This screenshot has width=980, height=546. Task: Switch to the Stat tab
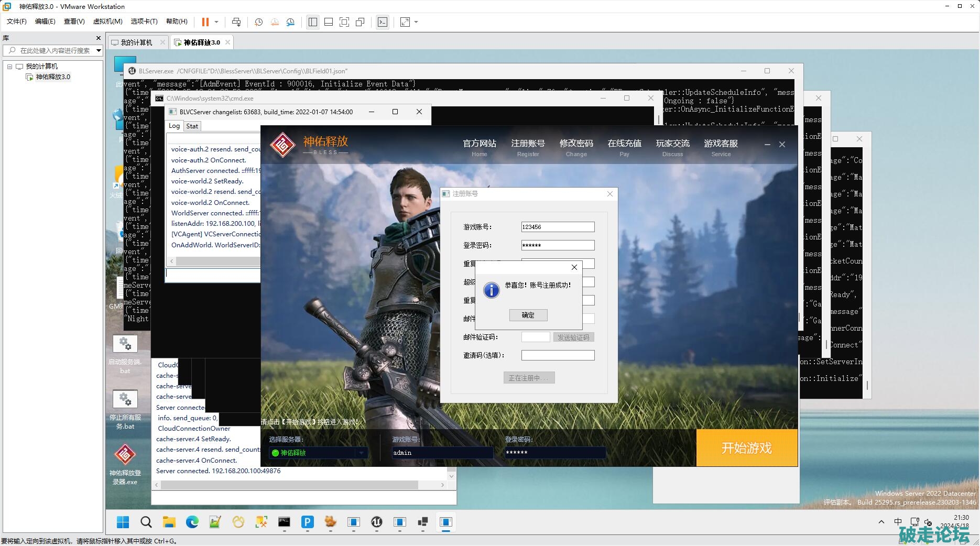pos(192,126)
